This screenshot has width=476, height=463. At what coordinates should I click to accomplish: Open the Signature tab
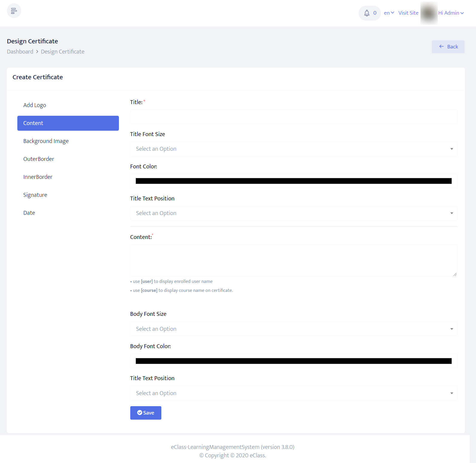coord(35,195)
